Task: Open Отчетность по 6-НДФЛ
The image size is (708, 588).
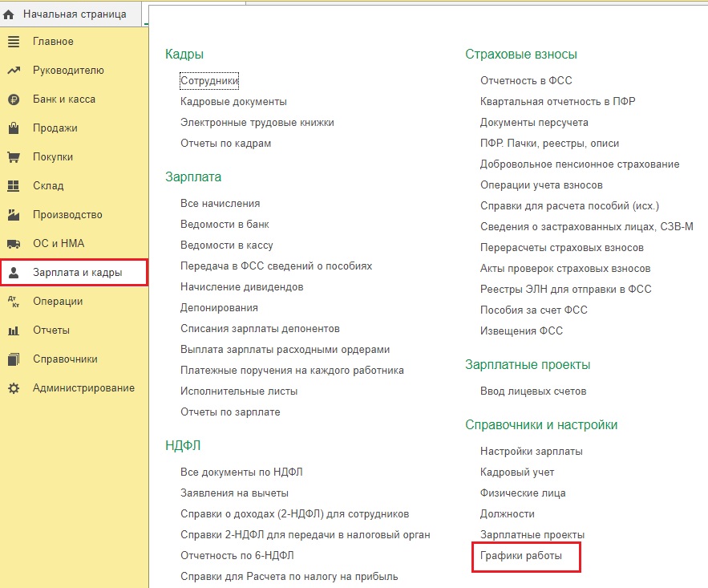Action: (x=237, y=555)
